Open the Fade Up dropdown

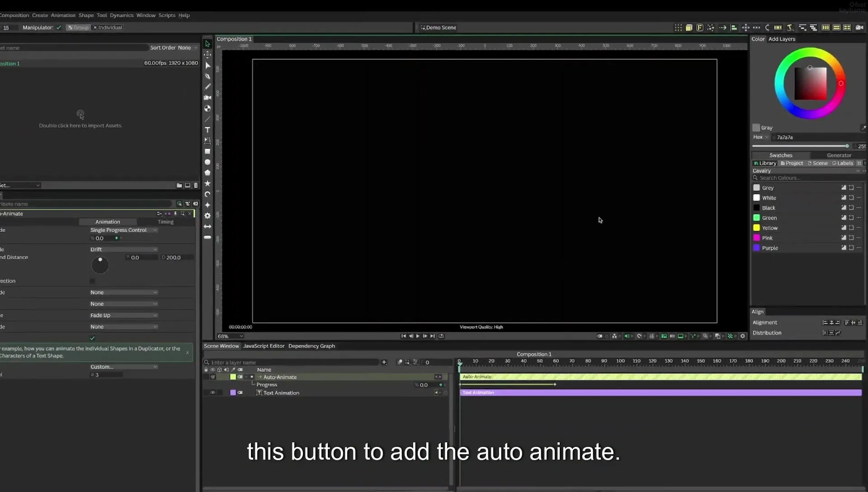(x=123, y=315)
